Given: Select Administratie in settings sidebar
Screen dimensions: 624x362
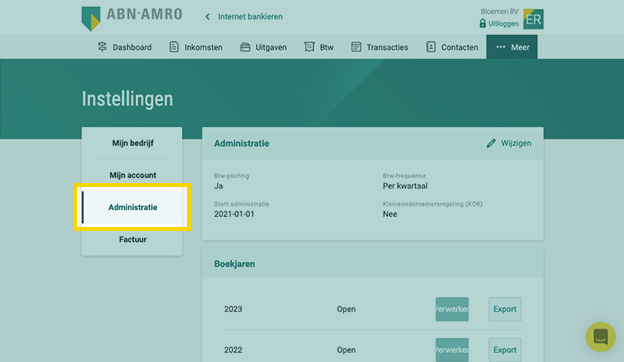Looking at the screenshot, I should click(133, 207).
